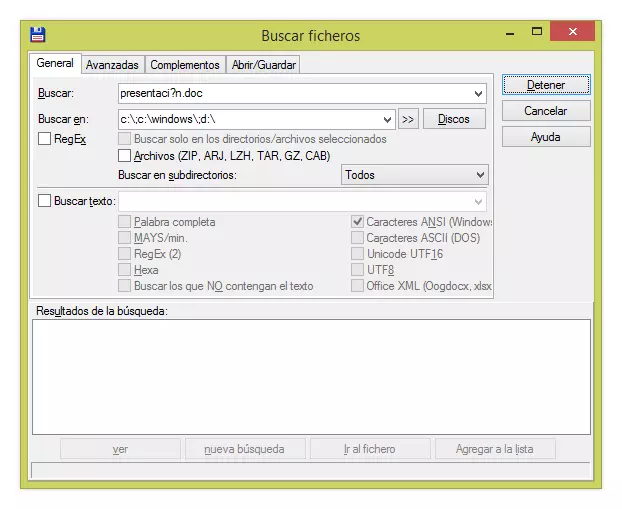
Task: Open the Buscar filename dropdown arrow
Action: pyautogui.click(x=479, y=94)
